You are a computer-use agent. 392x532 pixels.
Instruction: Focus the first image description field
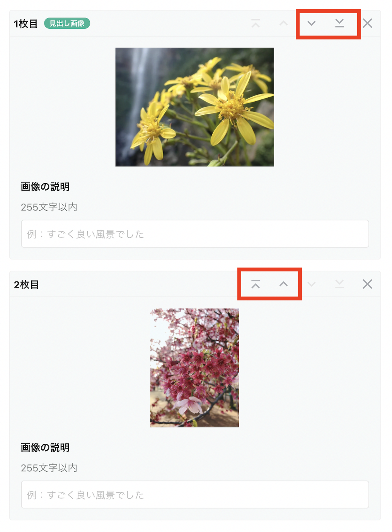195,234
